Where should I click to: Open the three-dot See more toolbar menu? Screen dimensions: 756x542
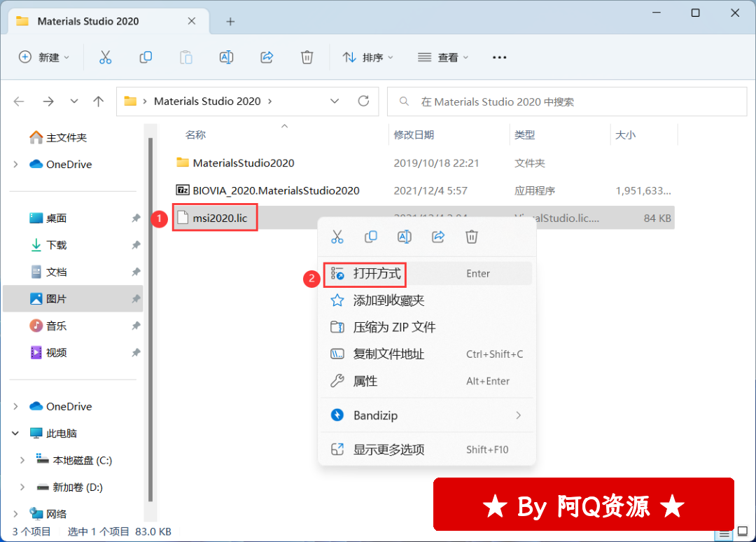click(499, 57)
